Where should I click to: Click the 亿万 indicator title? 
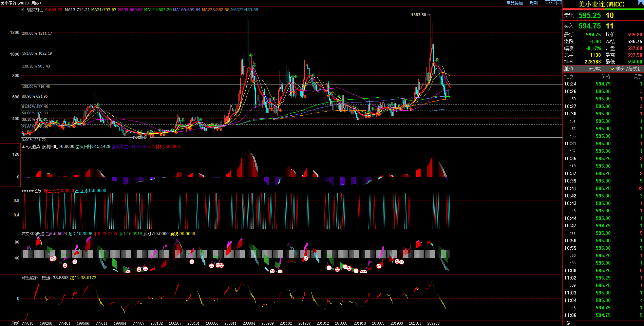[x=37, y=191]
